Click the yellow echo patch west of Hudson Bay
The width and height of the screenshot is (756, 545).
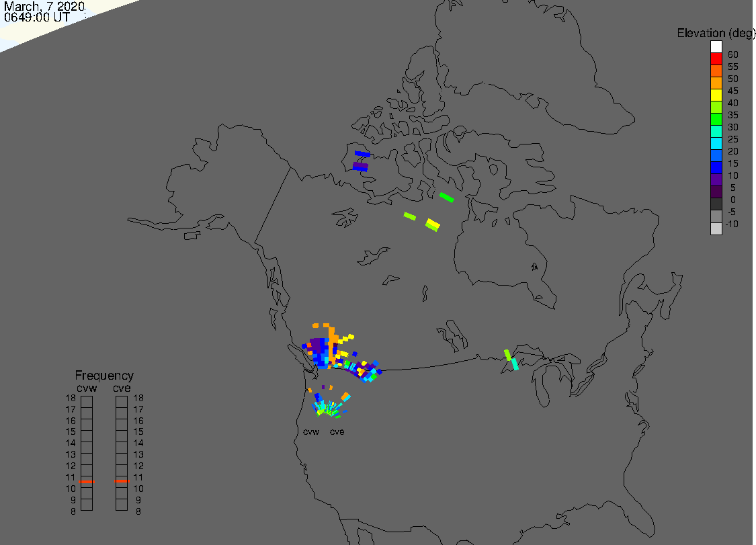tap(433, 224)
